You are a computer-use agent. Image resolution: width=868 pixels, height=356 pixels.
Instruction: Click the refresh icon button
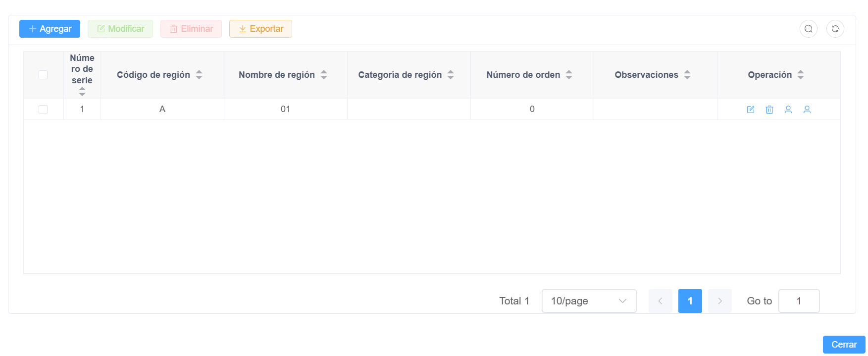(835, 29)
